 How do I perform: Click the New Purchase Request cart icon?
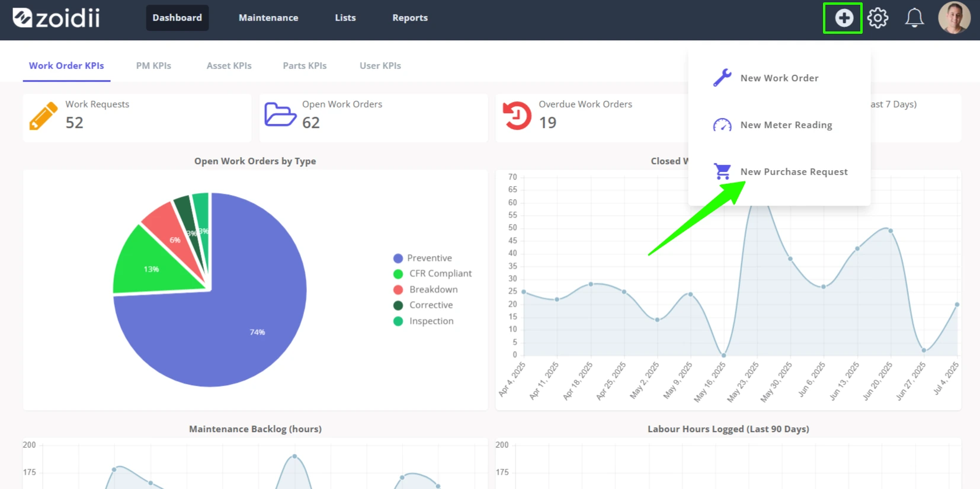[722, 171]
